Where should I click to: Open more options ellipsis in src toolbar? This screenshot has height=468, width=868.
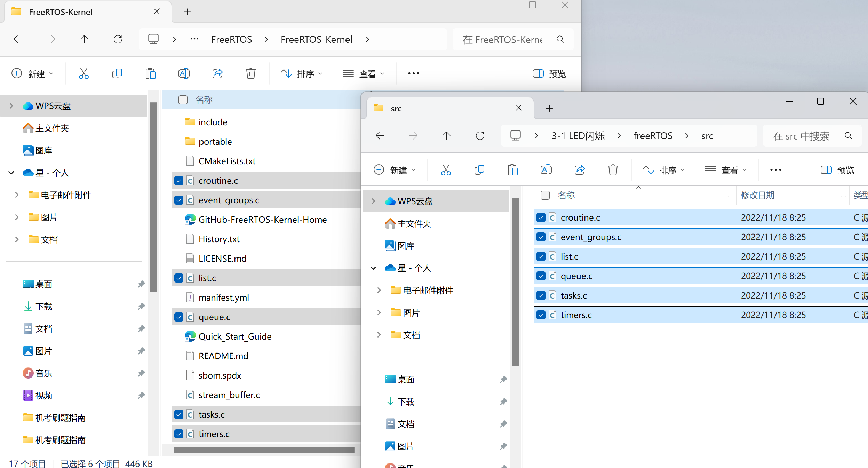coord(775,170)
